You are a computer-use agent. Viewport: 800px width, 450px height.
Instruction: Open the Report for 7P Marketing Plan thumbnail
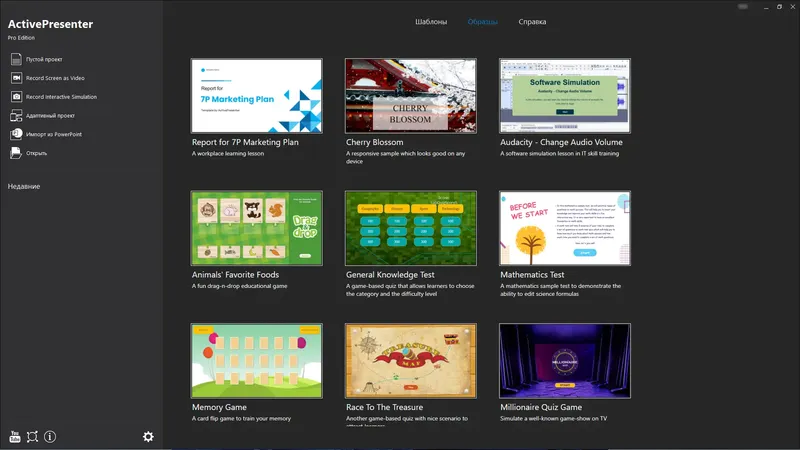257,96
